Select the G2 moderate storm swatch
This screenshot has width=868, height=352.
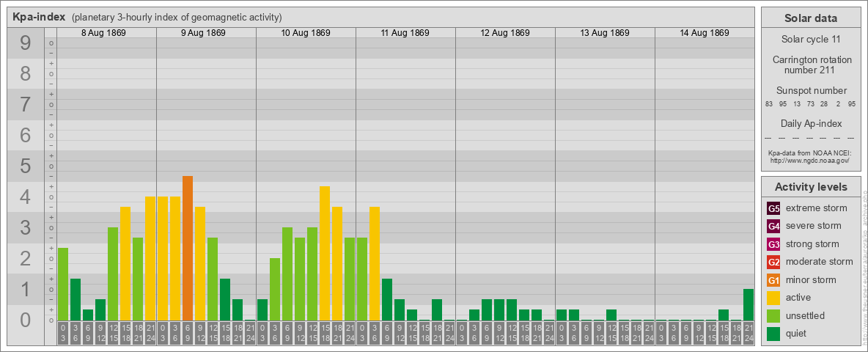tap(773, 262)
